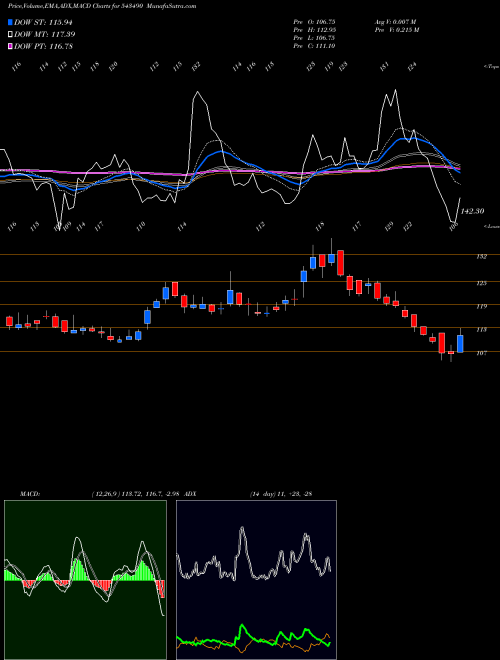Click inside the green MACD histogram panel
The image size is (500, 660).
85,580
